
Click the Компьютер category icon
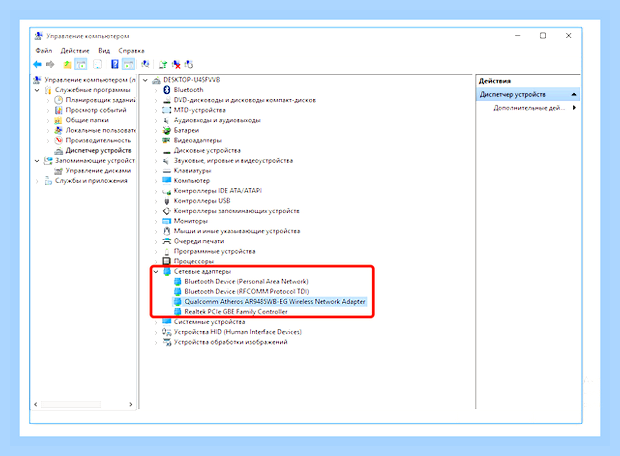(x=166, y=181)
